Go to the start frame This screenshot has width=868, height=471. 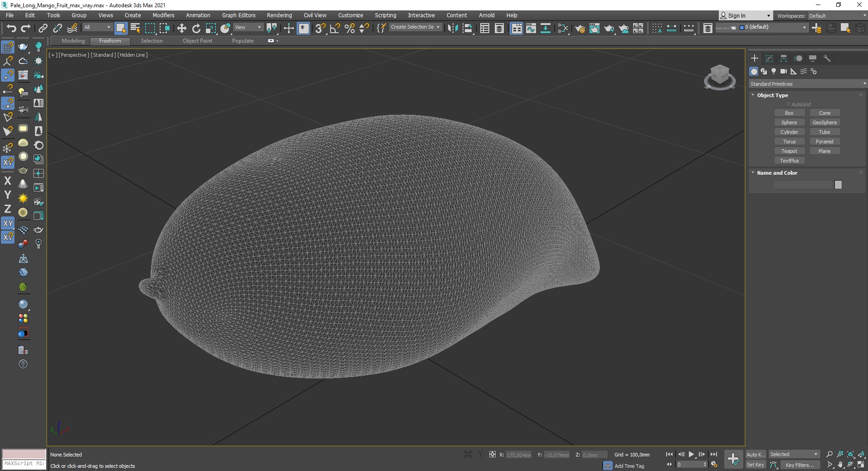[x=669, y=454]
